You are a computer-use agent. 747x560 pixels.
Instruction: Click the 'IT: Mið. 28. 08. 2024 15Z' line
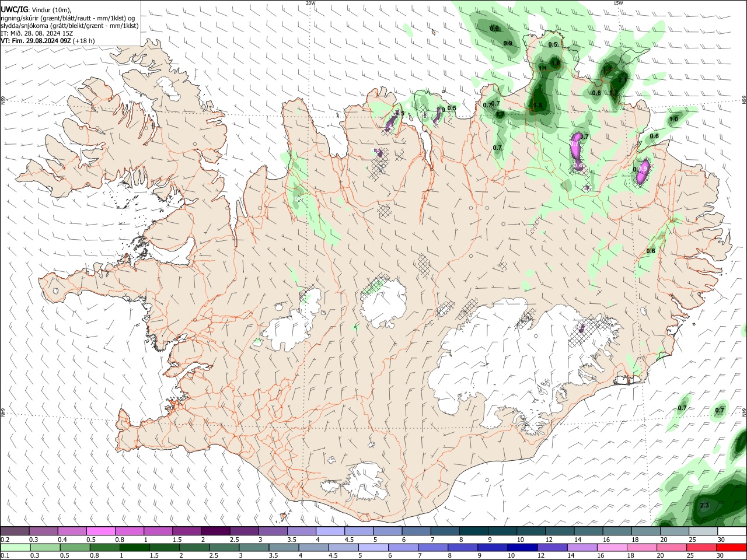pyautogui.click(x=37, y=33)
